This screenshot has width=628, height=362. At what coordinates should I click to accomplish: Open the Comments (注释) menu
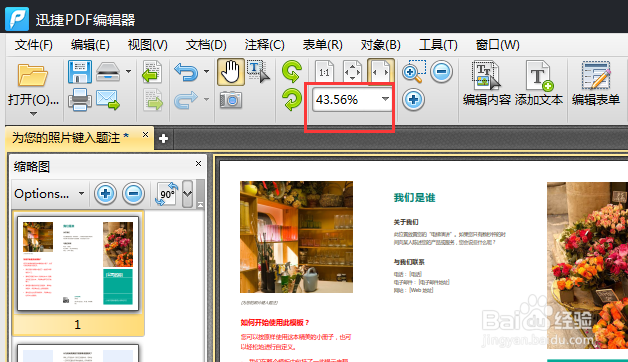[264, 45]
